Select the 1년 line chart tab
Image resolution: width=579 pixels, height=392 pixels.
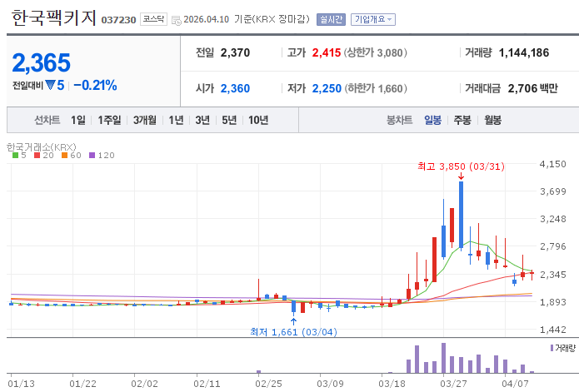point(176,120)
